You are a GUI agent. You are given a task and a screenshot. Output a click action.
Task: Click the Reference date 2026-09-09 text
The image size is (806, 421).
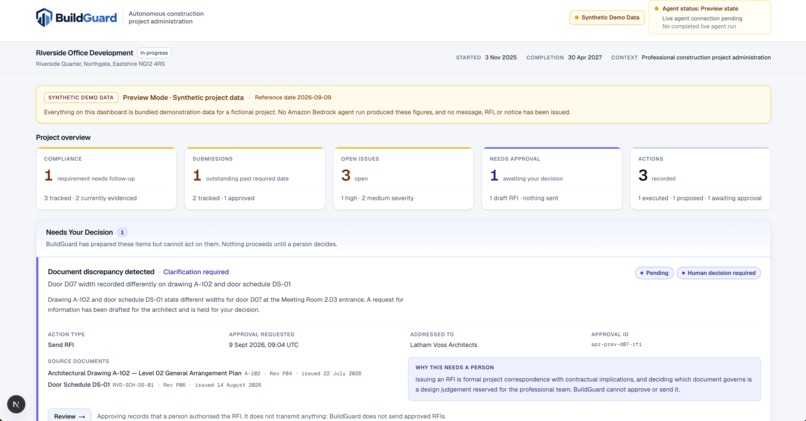[293, 98]
